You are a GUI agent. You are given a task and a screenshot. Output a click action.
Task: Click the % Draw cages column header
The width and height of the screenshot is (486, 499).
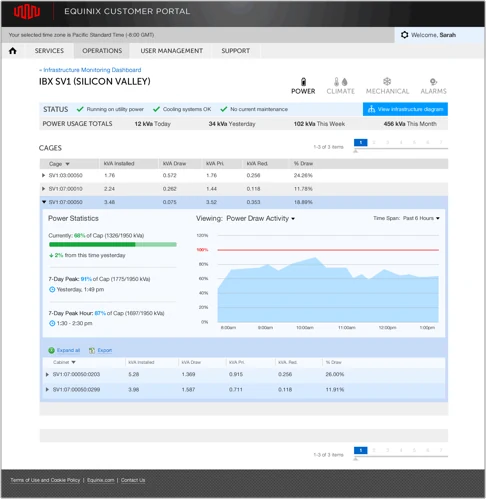click(x=303, y=163)
